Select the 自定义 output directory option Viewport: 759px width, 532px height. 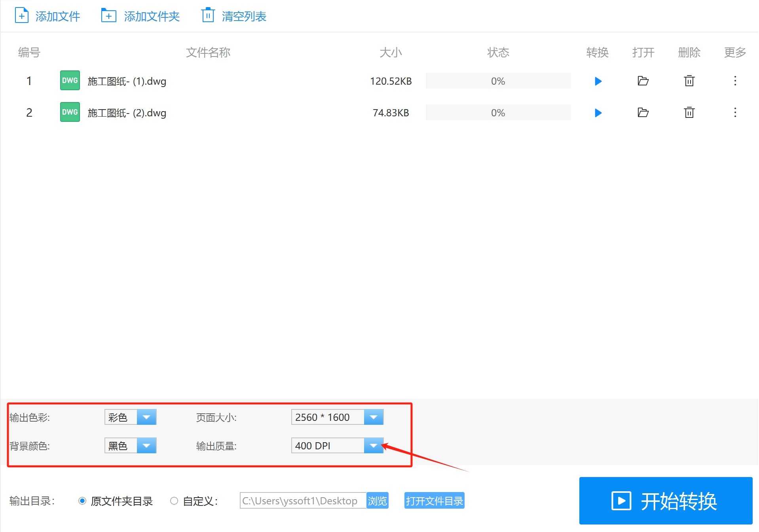[x=174, y=501]
